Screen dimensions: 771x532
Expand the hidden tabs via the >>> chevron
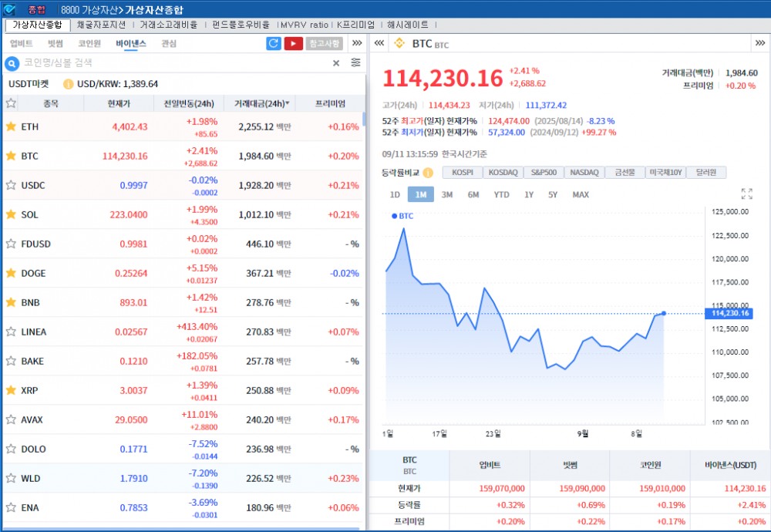coord(357,44)
